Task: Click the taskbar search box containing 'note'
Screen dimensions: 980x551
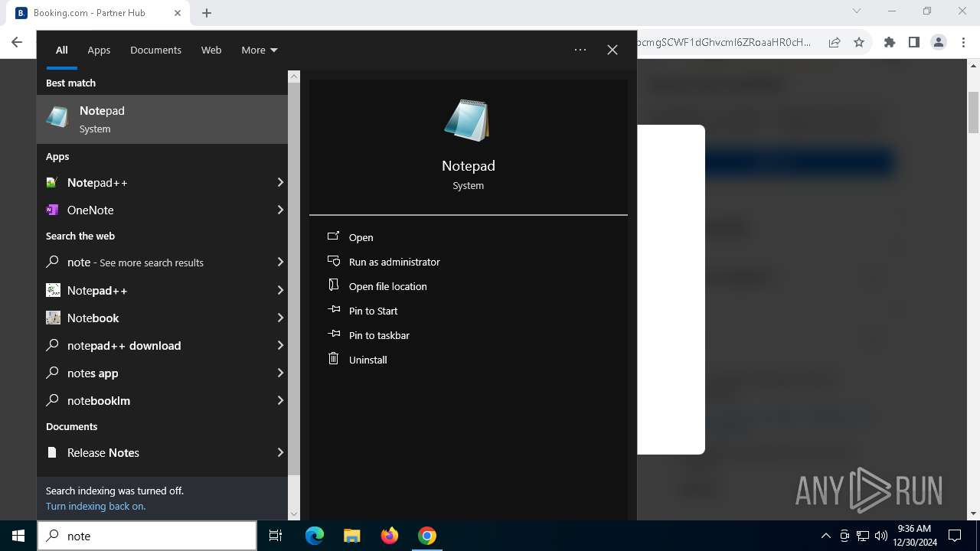Action: tap(147, 536)
